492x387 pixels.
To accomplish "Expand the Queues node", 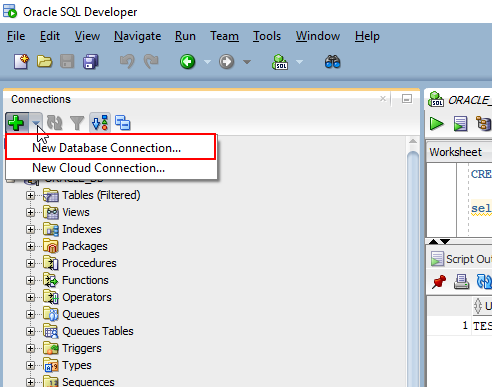I will [30, 314].
